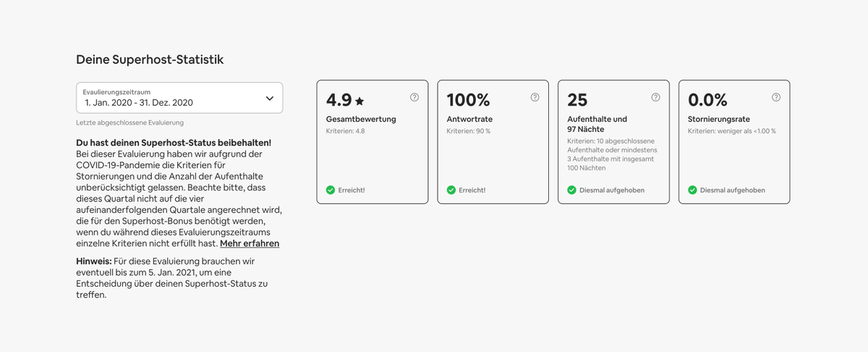Open help icon on Gesamtbewertung card
This screenshot has width=868, height=352.
tap(414, 97)
